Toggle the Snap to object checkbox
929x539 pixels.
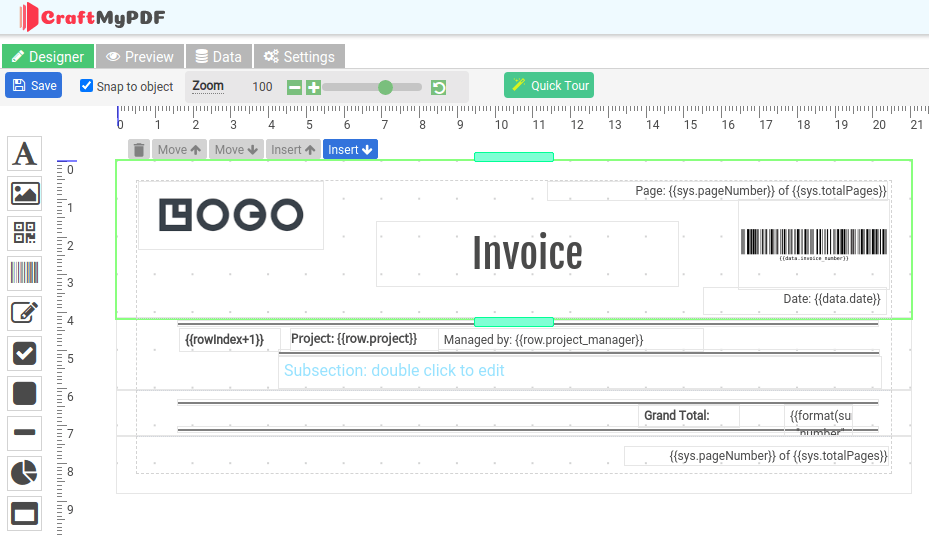[87, 86]
